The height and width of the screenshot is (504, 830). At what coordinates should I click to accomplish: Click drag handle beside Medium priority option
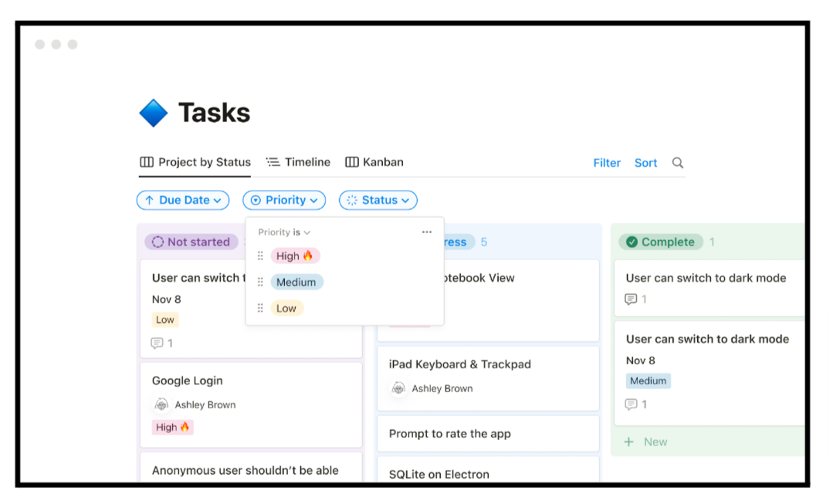pyautogui.click(x=260, y=282)
